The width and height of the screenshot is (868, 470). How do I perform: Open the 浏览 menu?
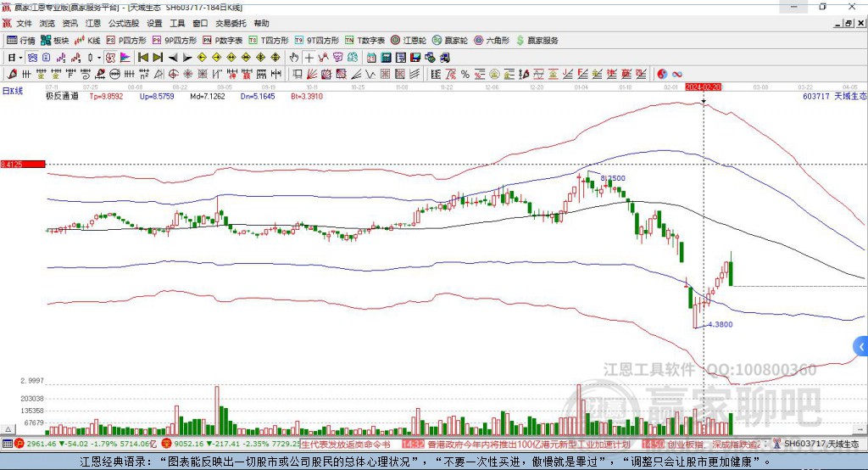pos(47,23)
